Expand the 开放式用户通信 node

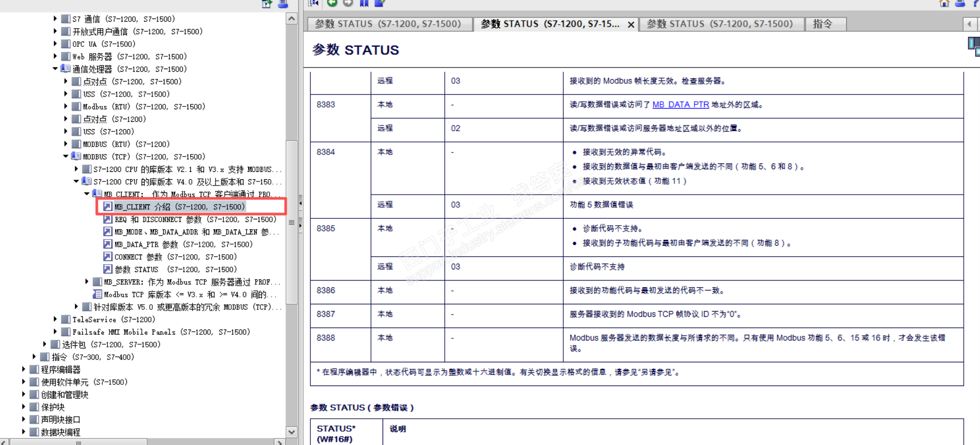[55, 31]
